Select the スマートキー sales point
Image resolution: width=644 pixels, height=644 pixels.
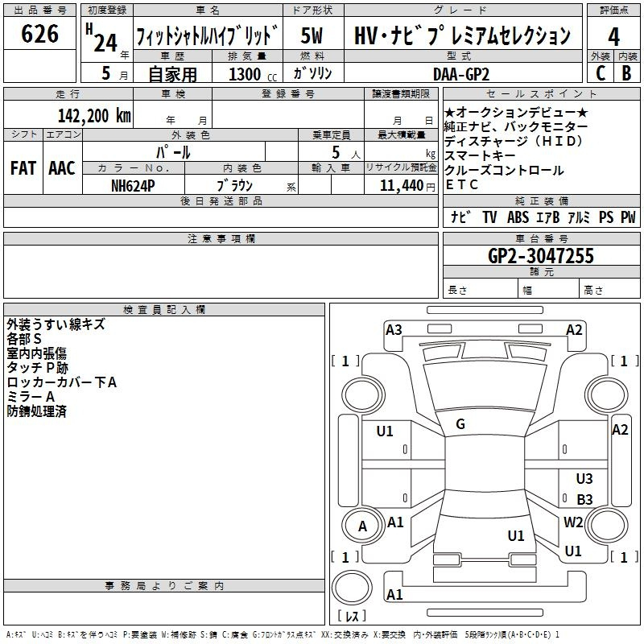point(480,155)
